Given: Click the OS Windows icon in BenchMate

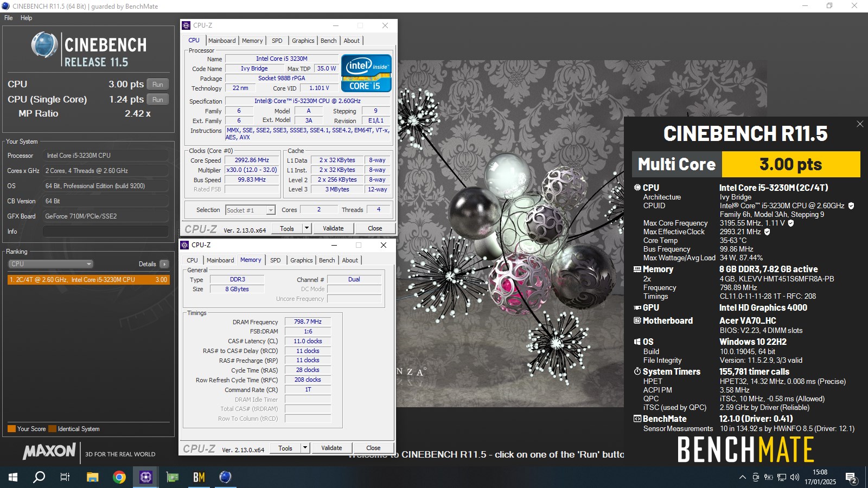Looking at the screenshot, I should coord(637,342).
